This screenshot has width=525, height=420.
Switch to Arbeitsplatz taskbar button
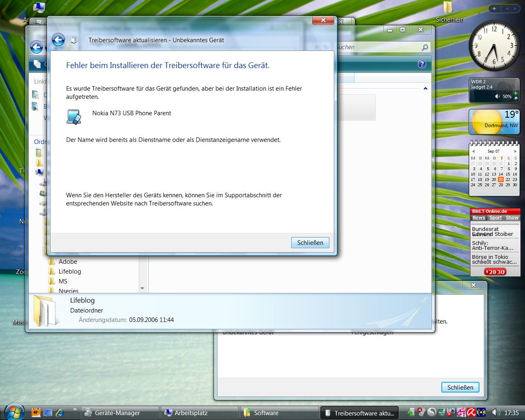click(200, 413)
